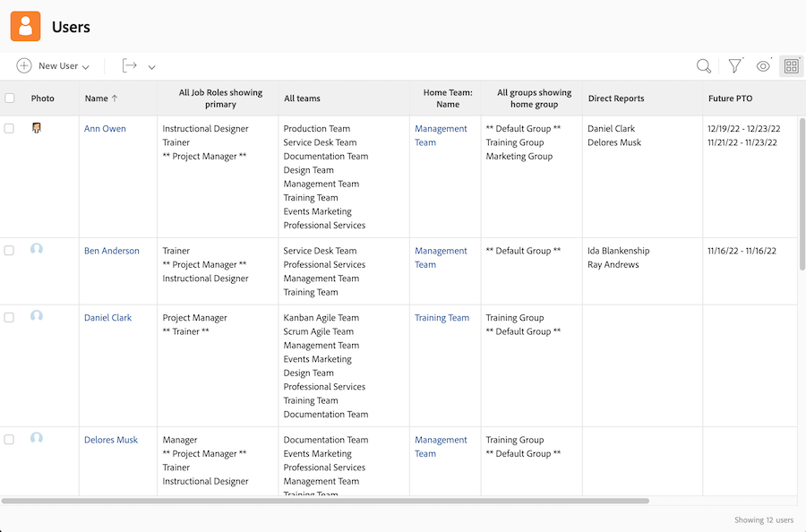Screen dimensions: 806x532
Task: Expand the export options chevron
Action: tap(152, 66)
